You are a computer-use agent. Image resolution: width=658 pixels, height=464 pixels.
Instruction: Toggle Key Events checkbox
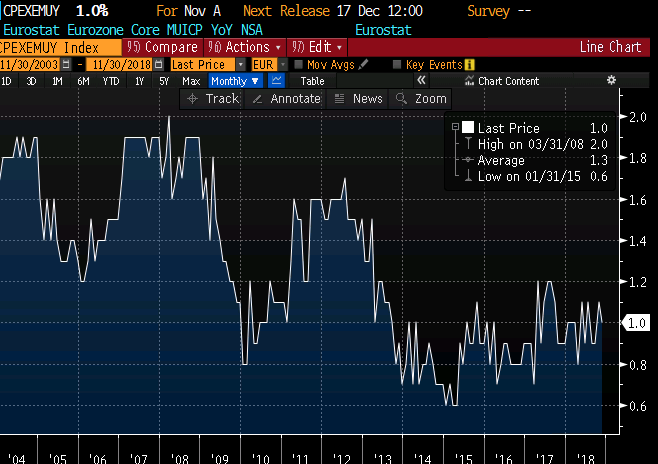[x=397, y=65]
